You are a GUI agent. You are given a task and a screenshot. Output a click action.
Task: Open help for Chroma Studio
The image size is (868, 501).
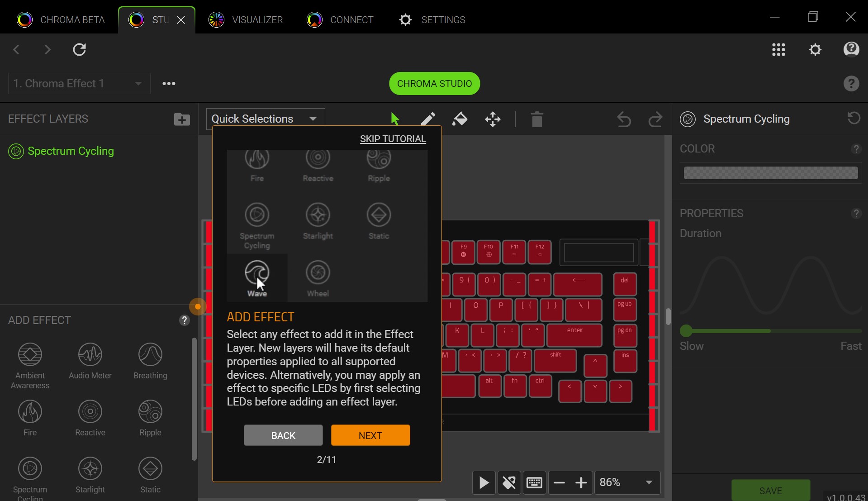pyautogui.click(x=851, y=83)
